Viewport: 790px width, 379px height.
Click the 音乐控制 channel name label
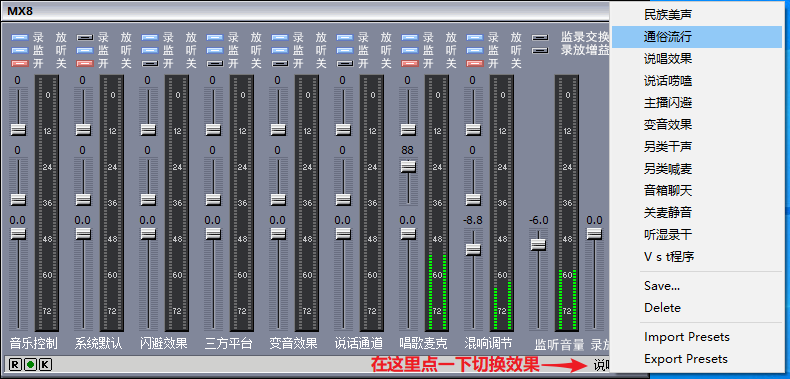pos(34,344)
